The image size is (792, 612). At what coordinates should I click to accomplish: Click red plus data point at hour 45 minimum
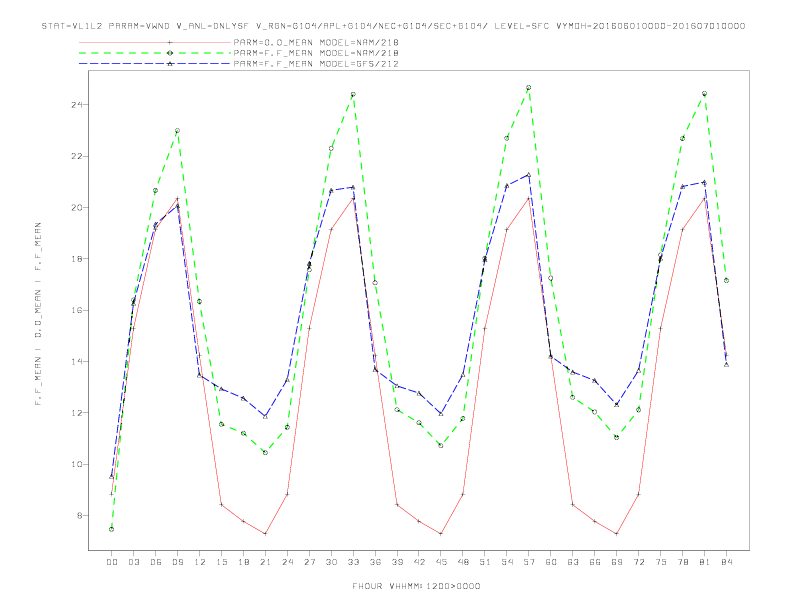click(441, 534)
